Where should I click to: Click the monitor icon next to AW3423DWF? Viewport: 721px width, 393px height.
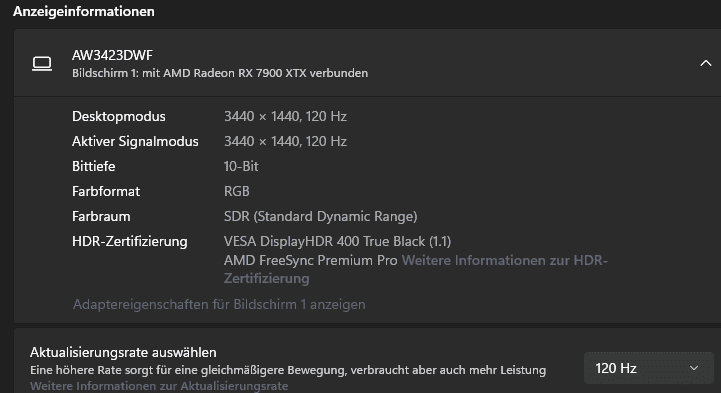[x=42, y=63]
